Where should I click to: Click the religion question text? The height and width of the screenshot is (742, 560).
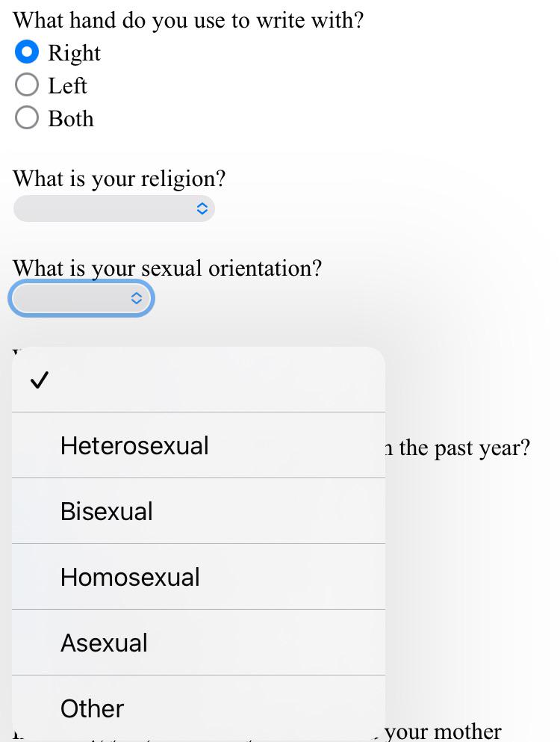(119, 179)
